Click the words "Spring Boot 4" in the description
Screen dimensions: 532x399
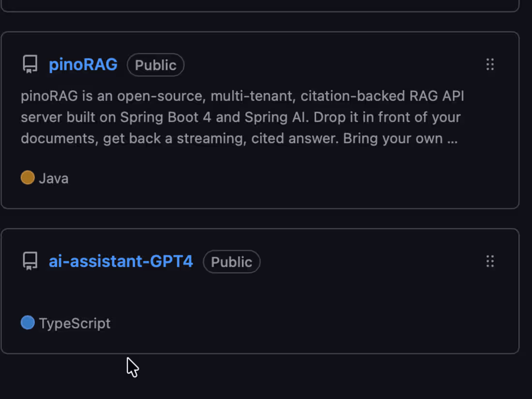165,117
